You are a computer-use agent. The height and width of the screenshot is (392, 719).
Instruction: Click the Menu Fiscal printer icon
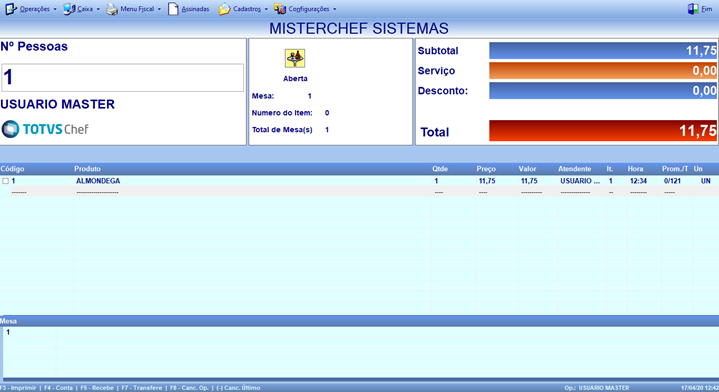pos(112,9)
